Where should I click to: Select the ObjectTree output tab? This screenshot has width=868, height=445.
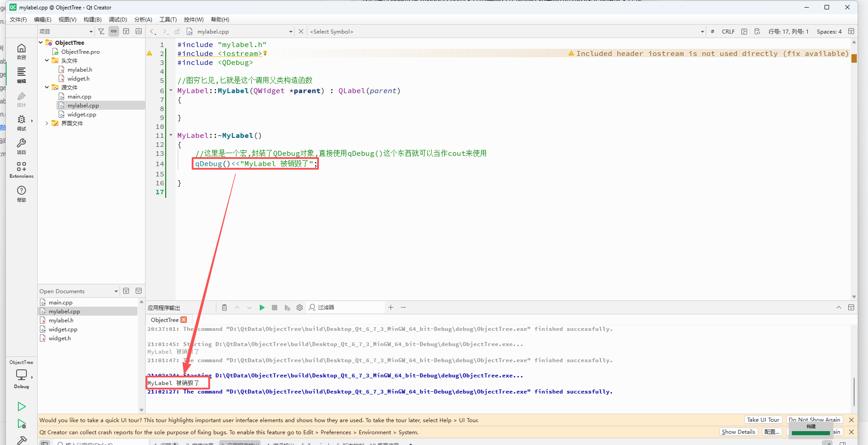(x=164, y=320)
